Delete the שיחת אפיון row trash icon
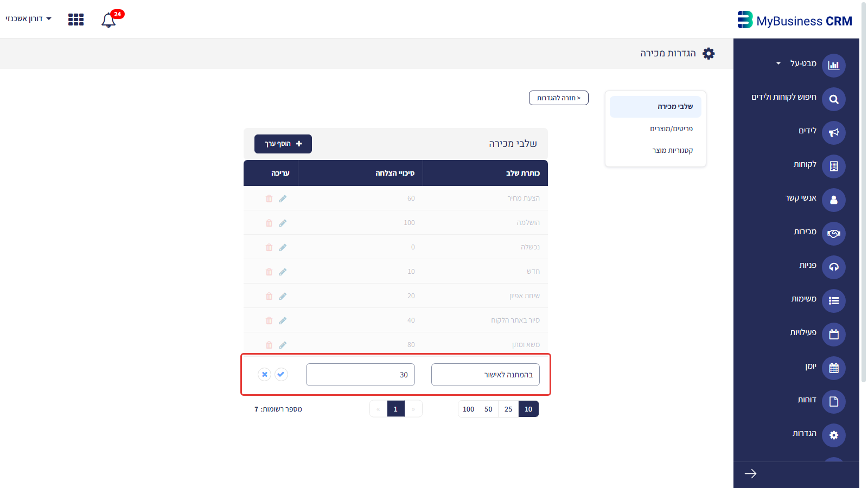This screenshot has height=488, width=868. click(x=269, y=296)
